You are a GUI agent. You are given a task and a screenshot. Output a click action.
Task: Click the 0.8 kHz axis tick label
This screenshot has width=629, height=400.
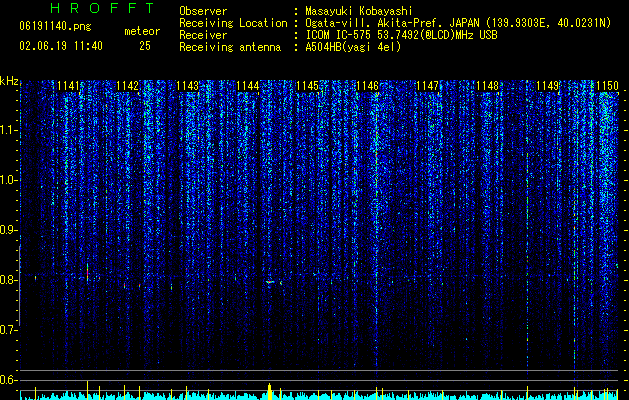8,280
